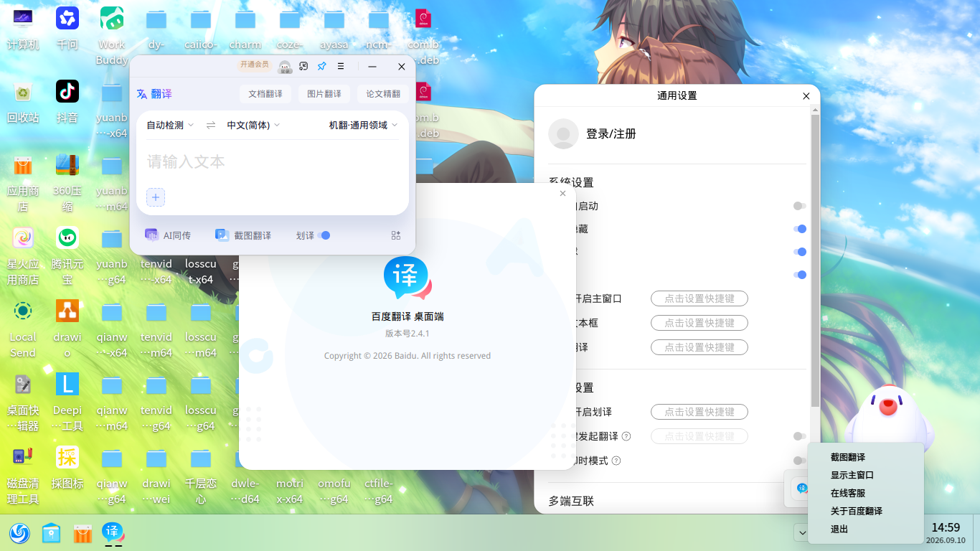The width and height of the screenshot is (980, 551).
Task: Toggle the pin-on-top icon in translate window
Action: point(321,66)
